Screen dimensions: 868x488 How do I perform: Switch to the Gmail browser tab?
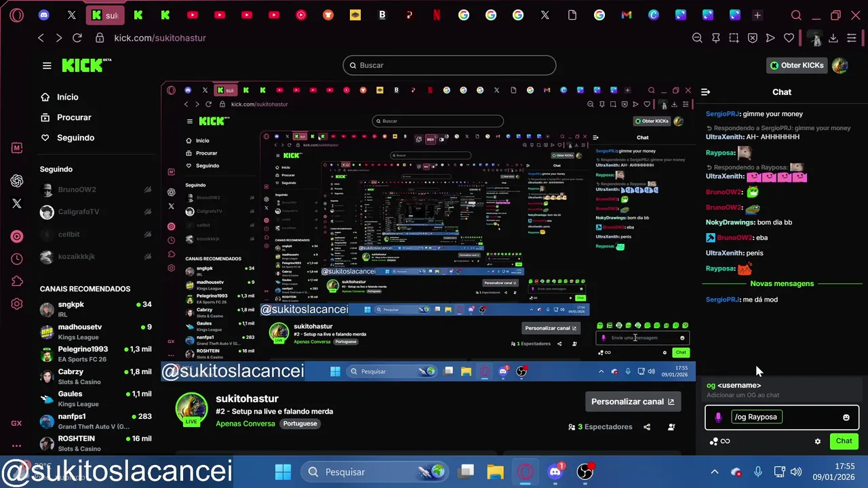(627, 15)
